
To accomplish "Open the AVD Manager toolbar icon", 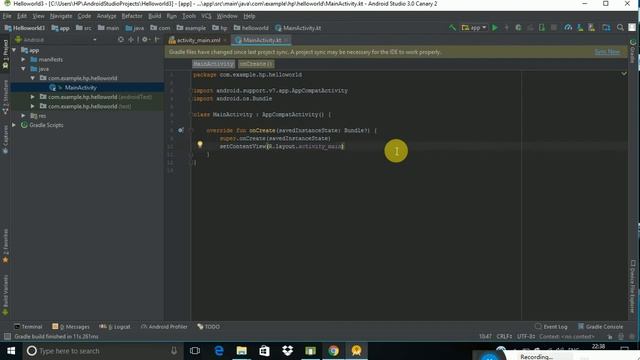I will pos(580,28).
